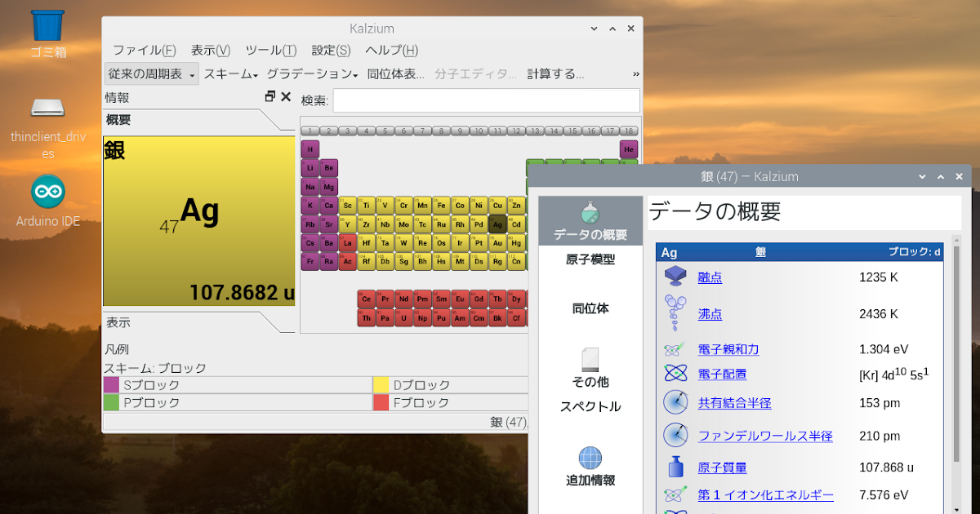980x514 pixels.
Task: Click the 共有結合半径 radius icon
Action: [x=675, y=402]
